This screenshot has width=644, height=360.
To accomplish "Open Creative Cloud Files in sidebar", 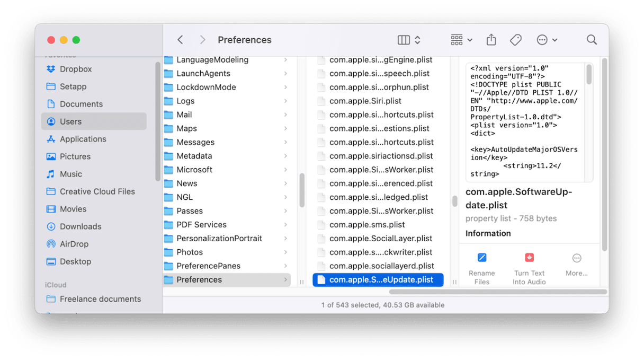I will click(x=94, y=191).
